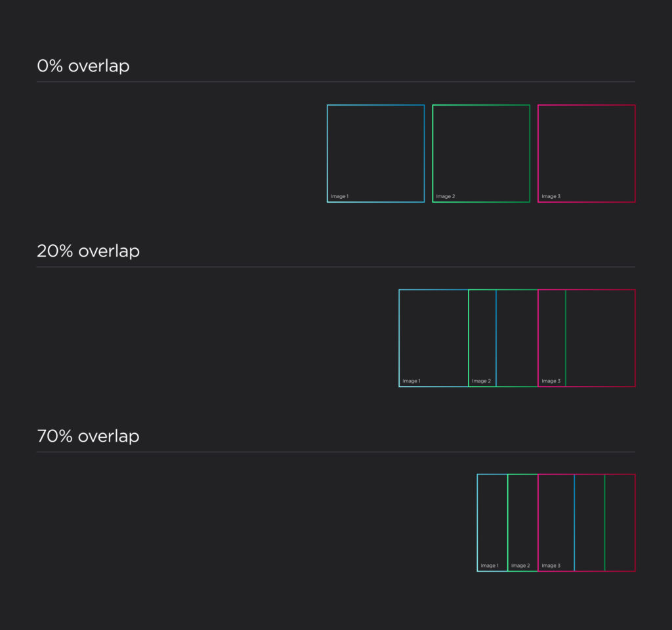The height and width of the screenshot is (630, 672).
Task: Click the Image 3 label in 20% overlap row
Action: coord(551,381)
